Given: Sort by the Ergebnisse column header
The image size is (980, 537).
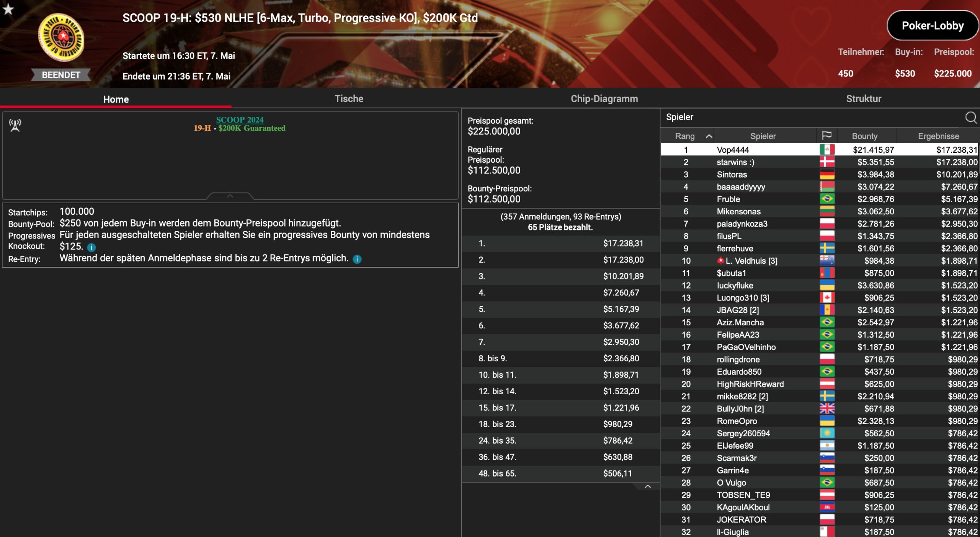Looking at the screenshot, I should [938, 136].
